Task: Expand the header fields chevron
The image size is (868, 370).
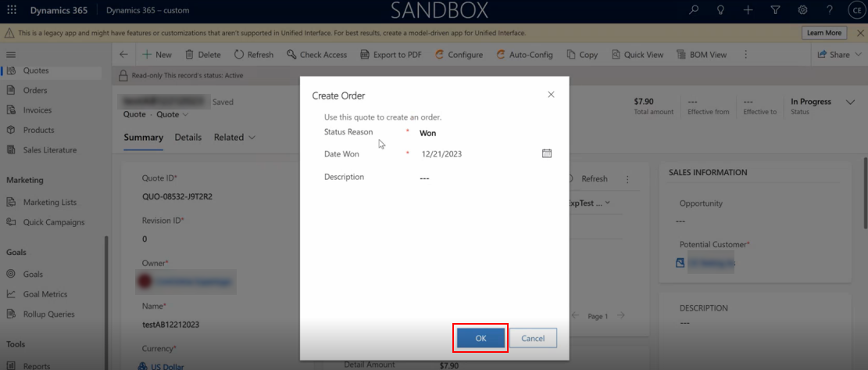Action: [851, 102]
